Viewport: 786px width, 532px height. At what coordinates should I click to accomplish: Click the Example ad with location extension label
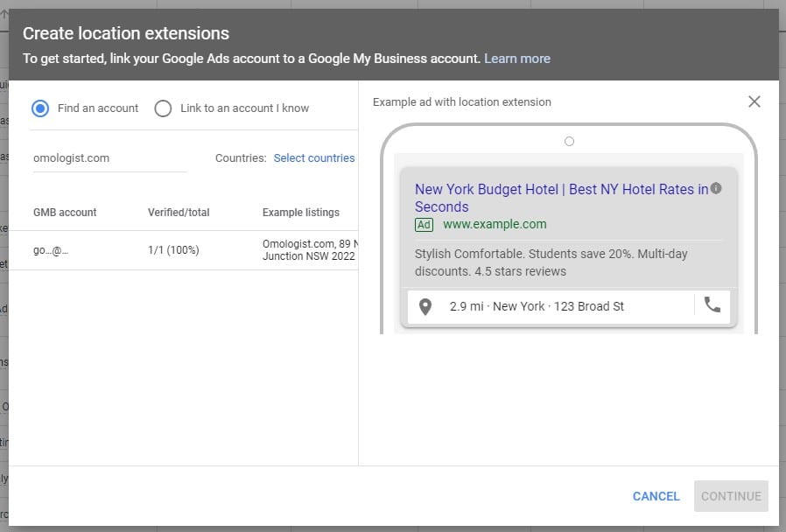[461, 102]
